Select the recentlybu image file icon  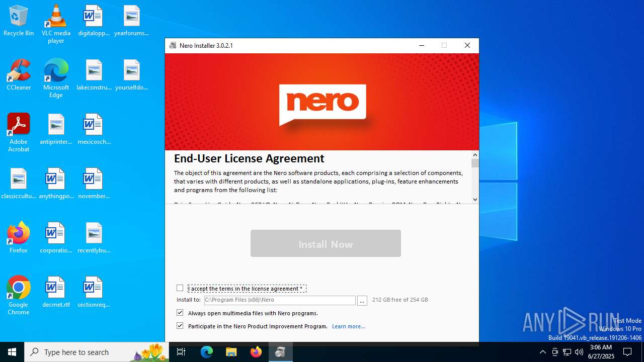click(94, 238)
